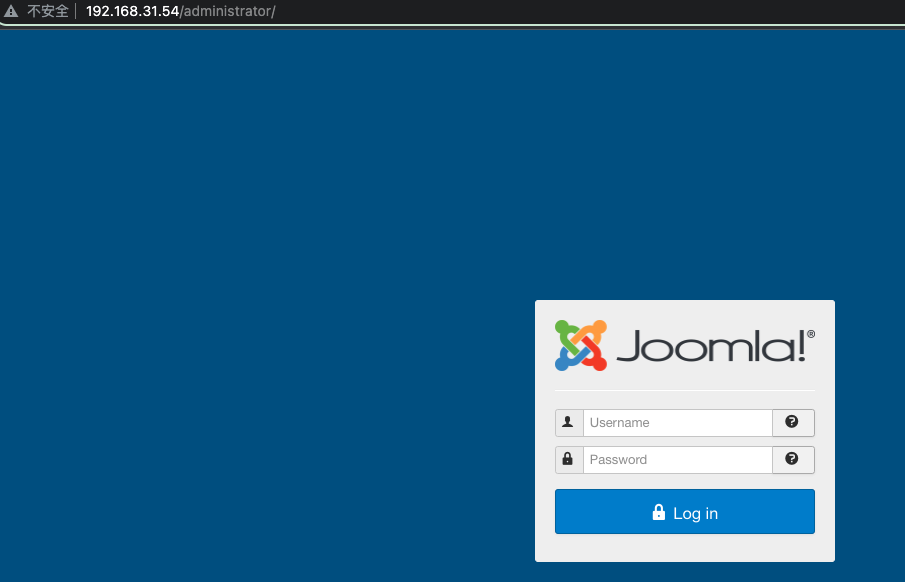Click the address bar URL 192.168.31.54/administrator/

181,11
